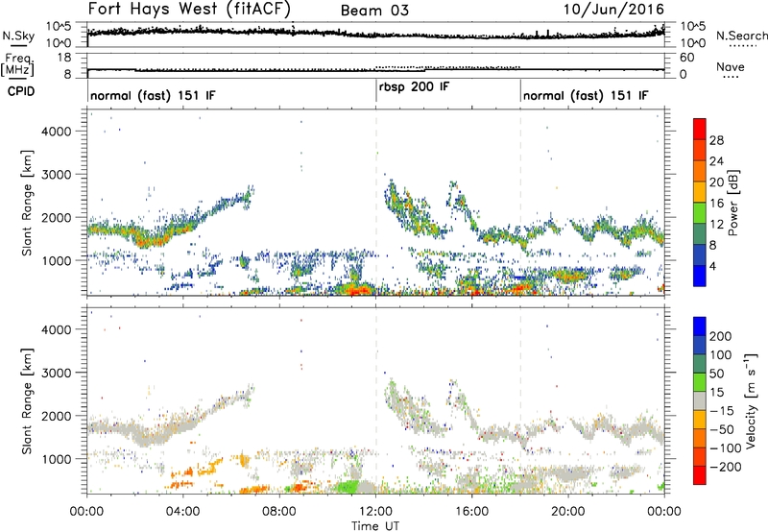Click the '04:00' time axis label
Image resolution: width=768 pixels, height=532 pixels.
pyautogui.click(x=182, y=511)
